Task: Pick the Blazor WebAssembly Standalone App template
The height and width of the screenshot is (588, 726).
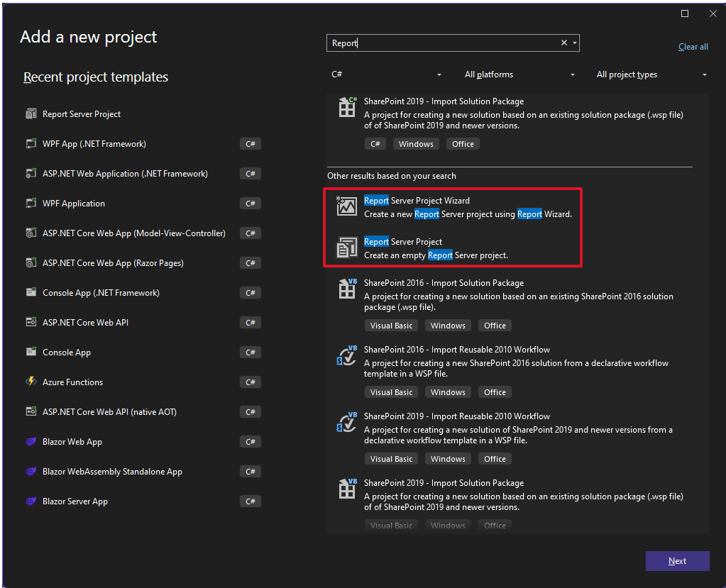Action: coord(112,471)
